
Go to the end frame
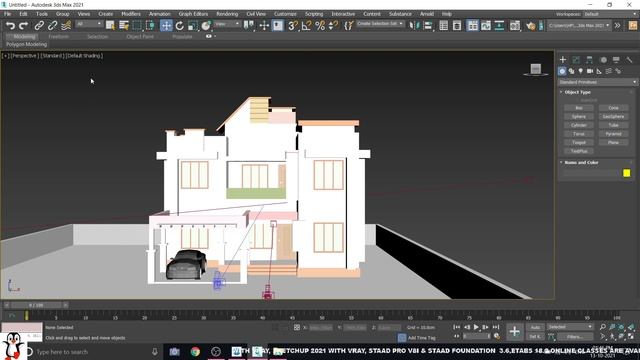point(496,327)
